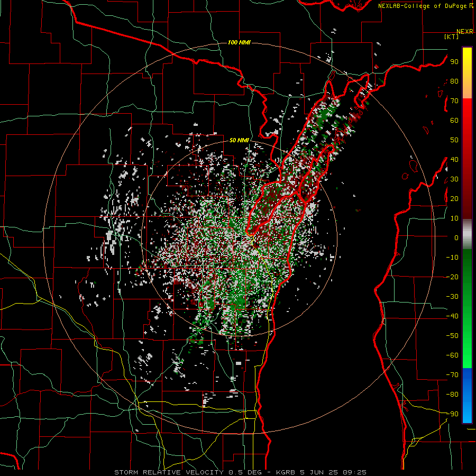The image size is (476, 476).
Task: Click the KGRB station identifier
Action: coord(286,472)
